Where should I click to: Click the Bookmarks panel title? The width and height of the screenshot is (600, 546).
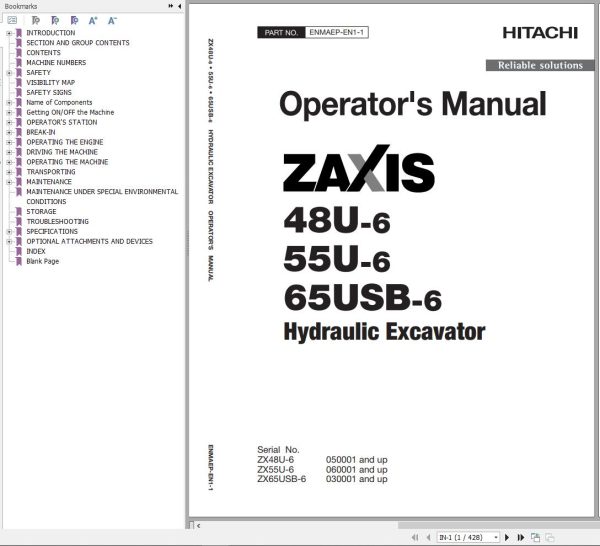[21, 7]
